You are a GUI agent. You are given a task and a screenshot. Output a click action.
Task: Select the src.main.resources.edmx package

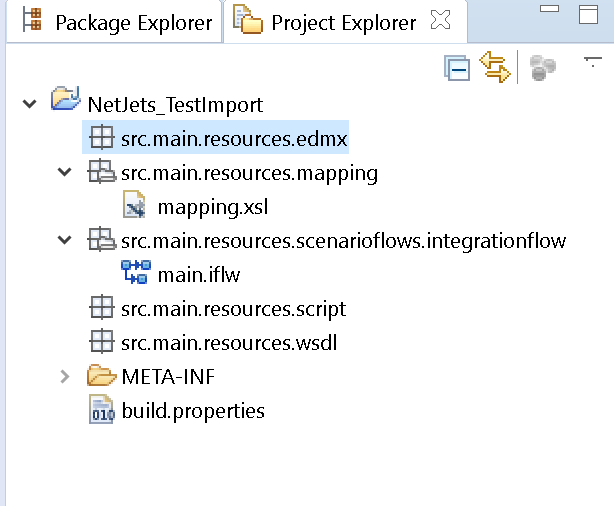pyautogui.click(x=215, y=137)
